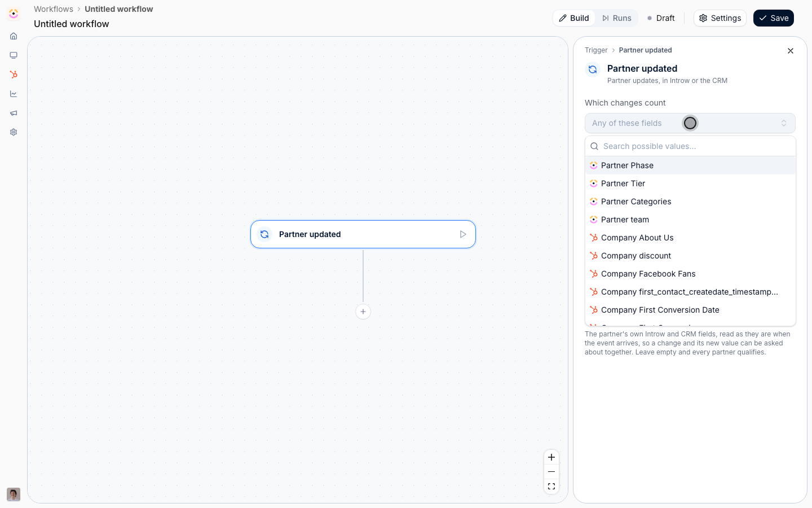This screenshot has height=508, width=812.
Task: Choose Company discount field
Action: (690, 256)
